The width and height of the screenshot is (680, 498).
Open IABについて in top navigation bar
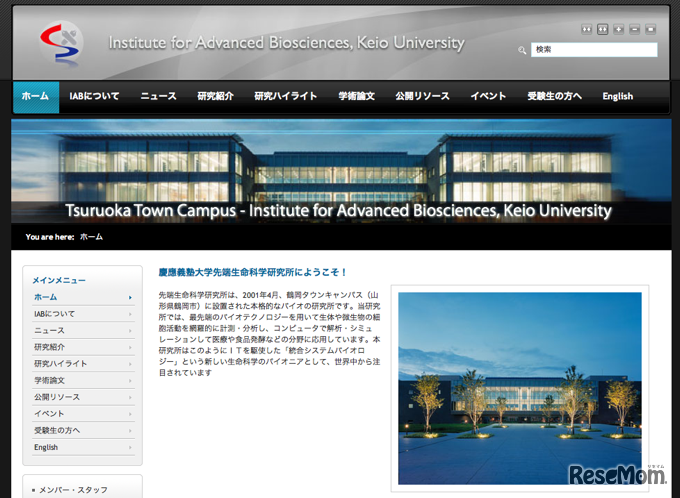(x=94, y=96)
